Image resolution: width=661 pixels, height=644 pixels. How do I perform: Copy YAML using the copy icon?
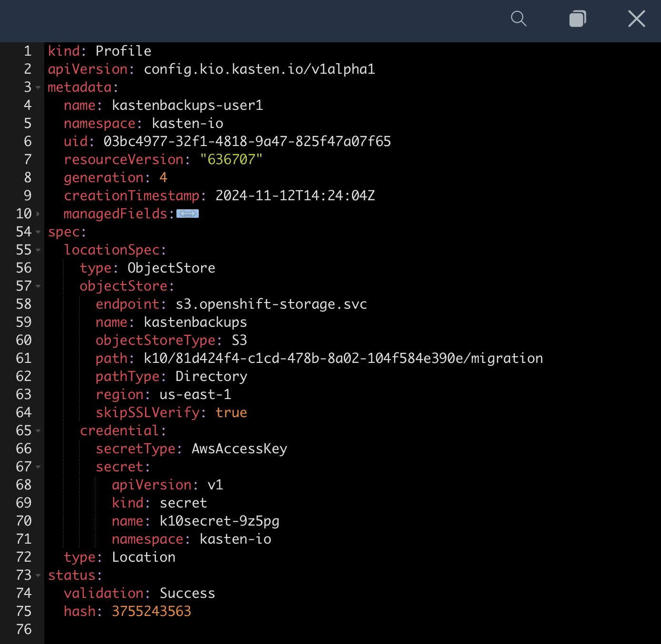577,19
